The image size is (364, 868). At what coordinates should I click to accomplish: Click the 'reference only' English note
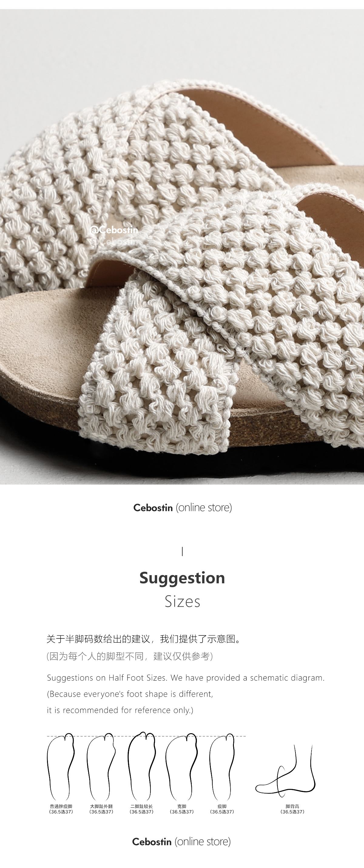(x=120, y=710)
